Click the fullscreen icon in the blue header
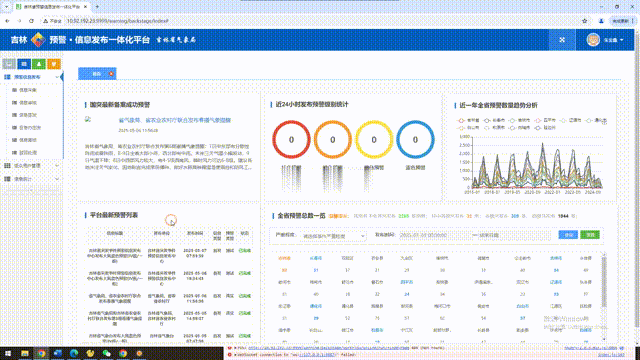 pyautogui.click(x=562, y=40)
